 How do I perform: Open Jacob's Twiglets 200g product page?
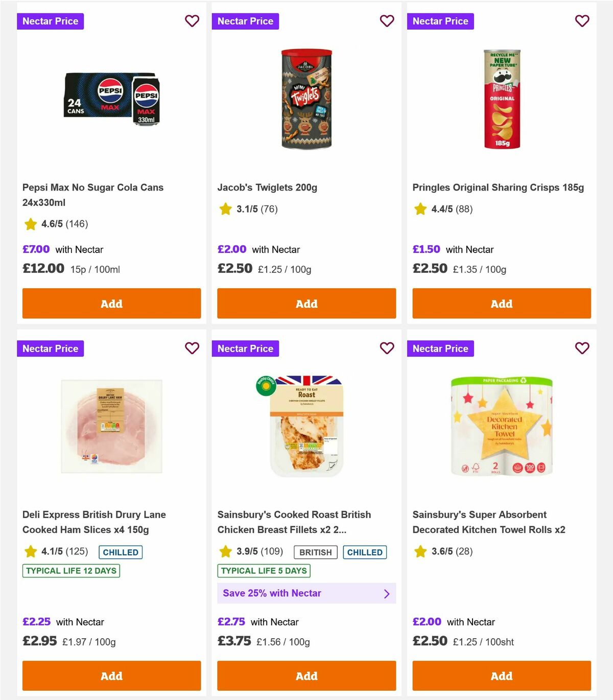(267, 188)
